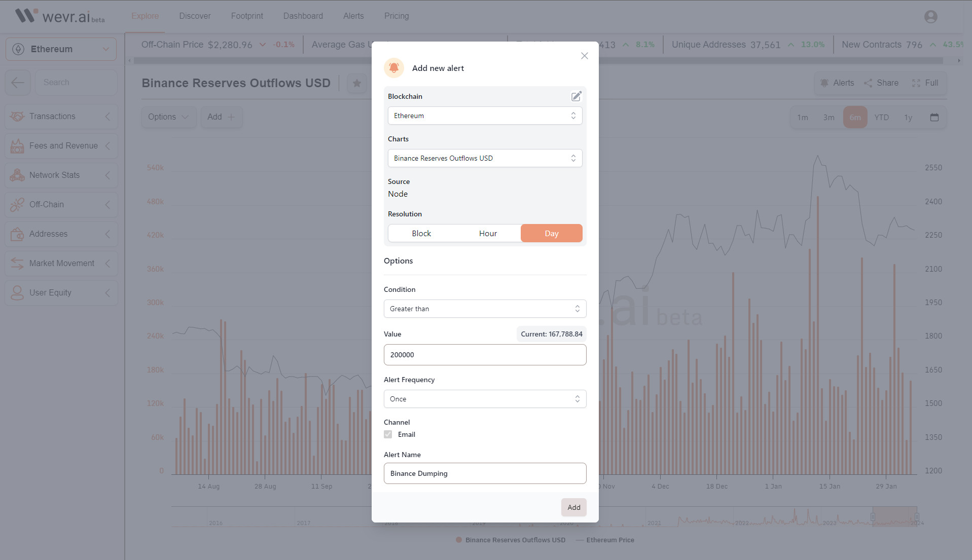Change Alert Frequency from Once
Viewport: 972px width, 560px height.
[484, 399]
